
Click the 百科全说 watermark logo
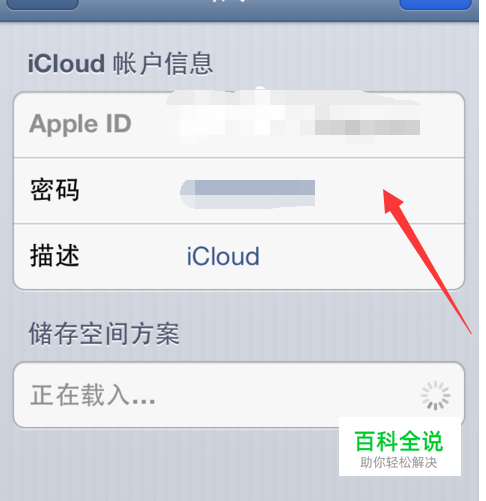[x=400, y=447]
